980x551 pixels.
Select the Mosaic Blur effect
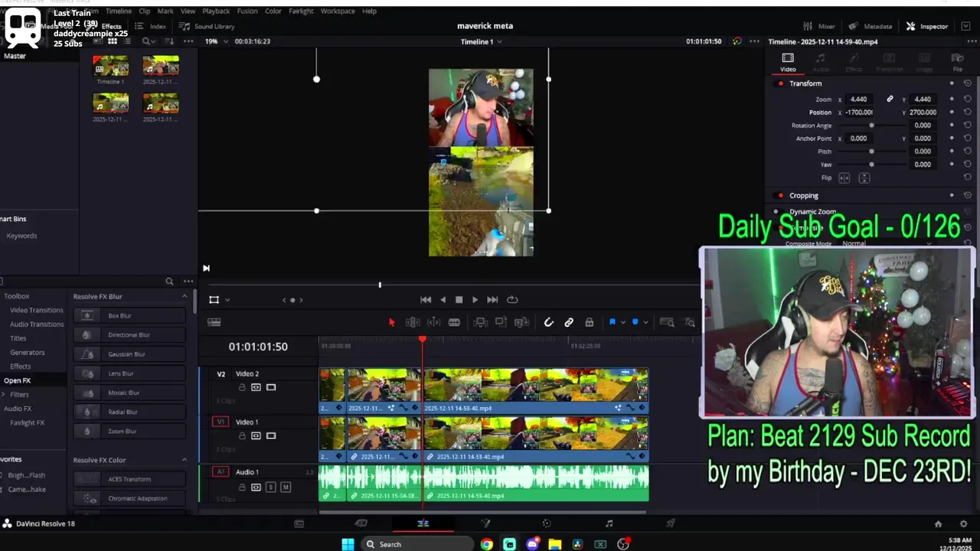[x=130, y=393]
